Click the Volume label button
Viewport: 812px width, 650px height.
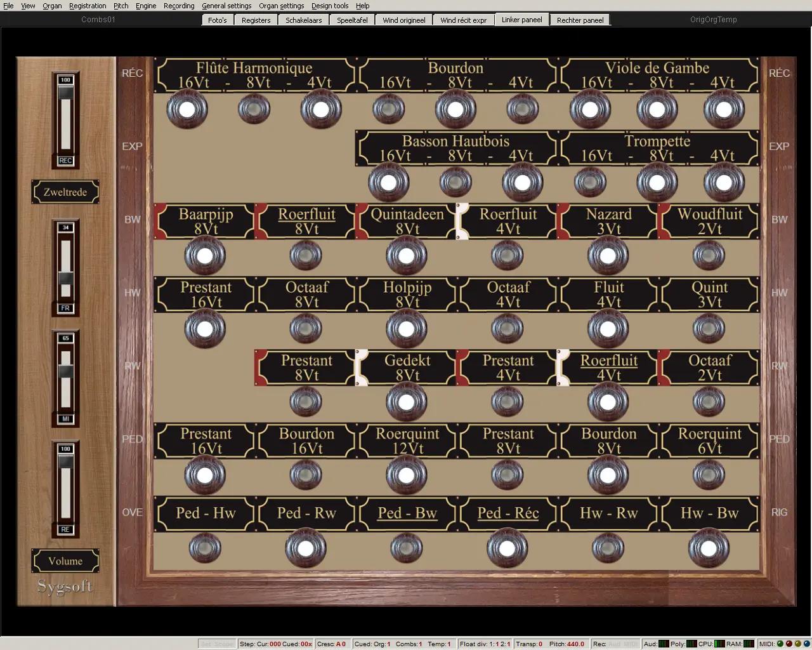[65, 561]
